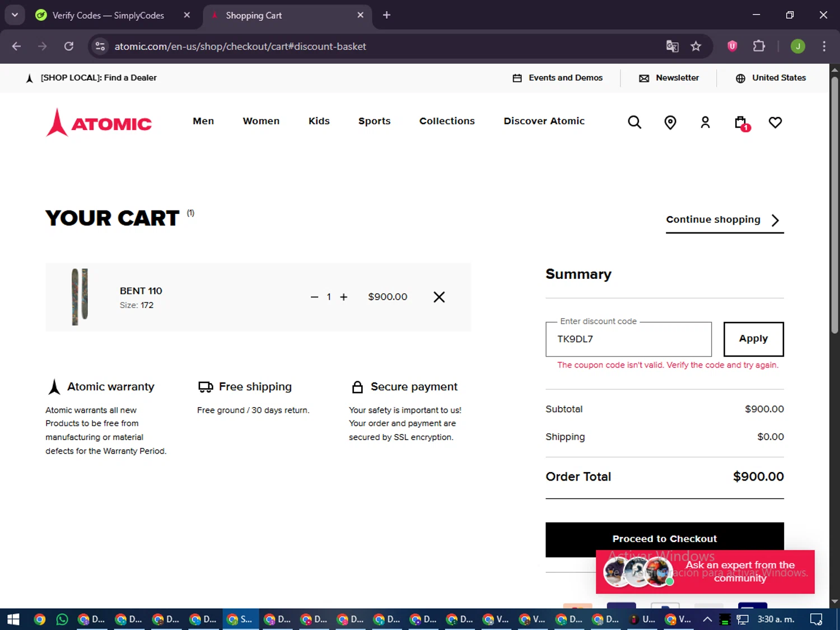Focus the discount code input field

(x=628, y=339)
